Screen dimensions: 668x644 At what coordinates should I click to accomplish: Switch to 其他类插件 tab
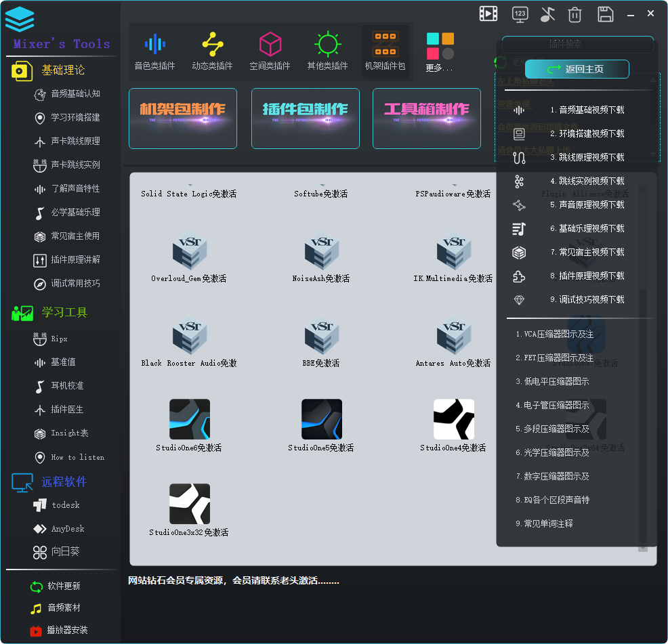(x=328, y=51)
